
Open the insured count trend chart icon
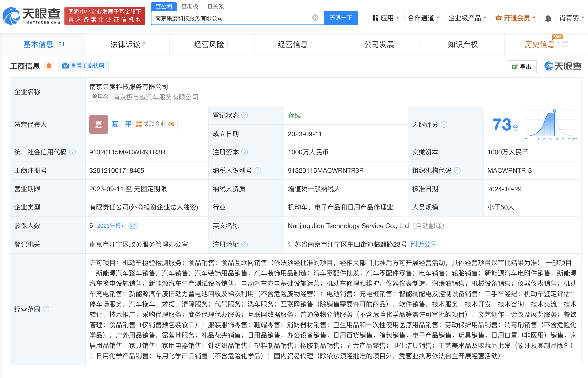pyautogui.click(x=133, y=225)
